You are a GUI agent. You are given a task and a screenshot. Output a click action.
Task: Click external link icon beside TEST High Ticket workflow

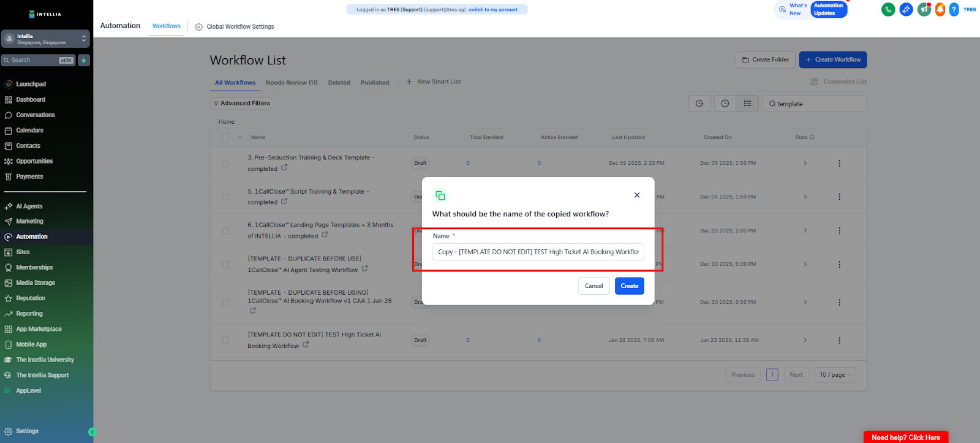tap(306, 344)
